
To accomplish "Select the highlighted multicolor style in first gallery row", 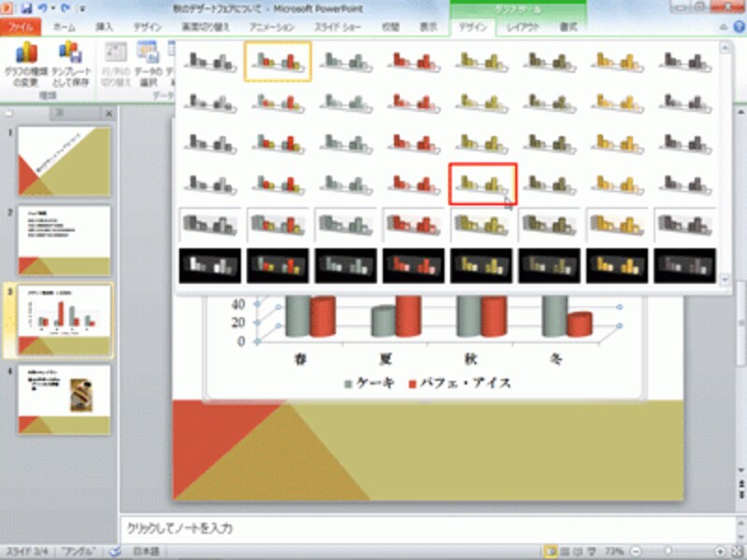I will (277, 62).
